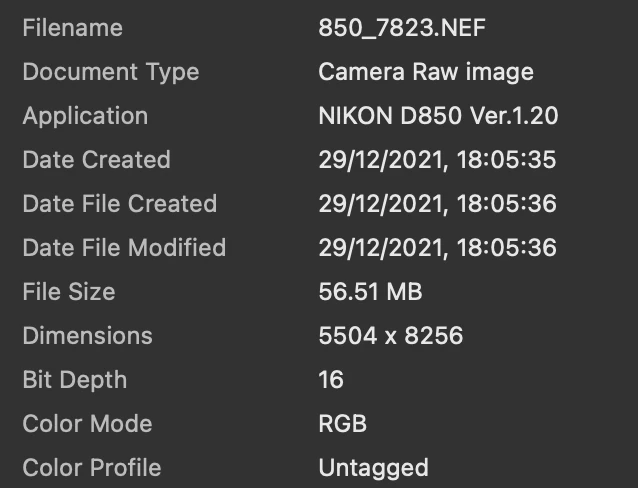Select the Camera Raw image value
Viewport: 638px width, 488px height.
pos(426,73)
